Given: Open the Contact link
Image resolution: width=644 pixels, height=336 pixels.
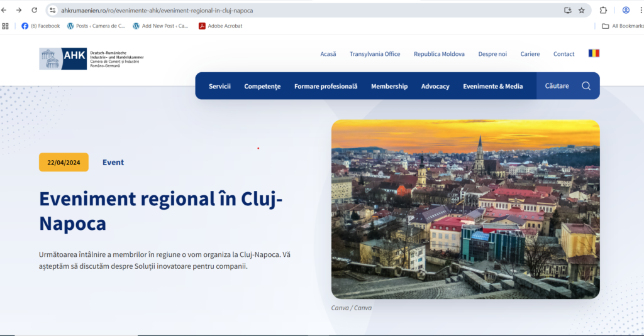Looking at the screenshot, I should tap(564, 54).
